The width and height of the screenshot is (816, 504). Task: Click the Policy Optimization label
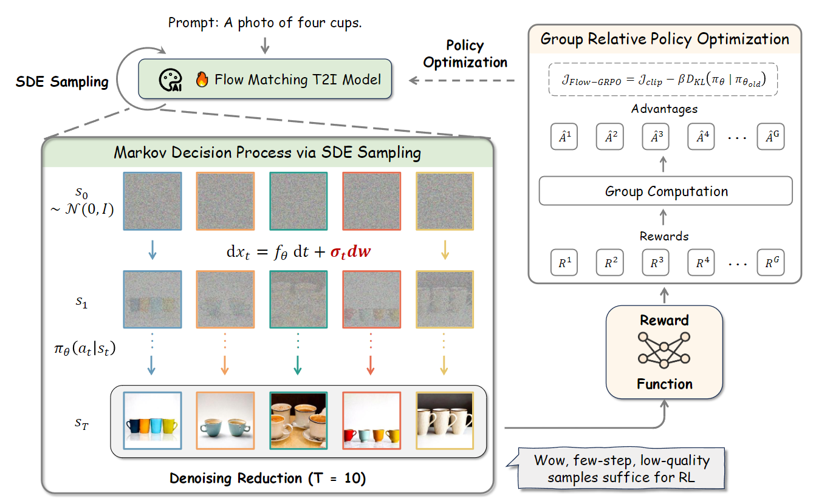pos(465,53)
